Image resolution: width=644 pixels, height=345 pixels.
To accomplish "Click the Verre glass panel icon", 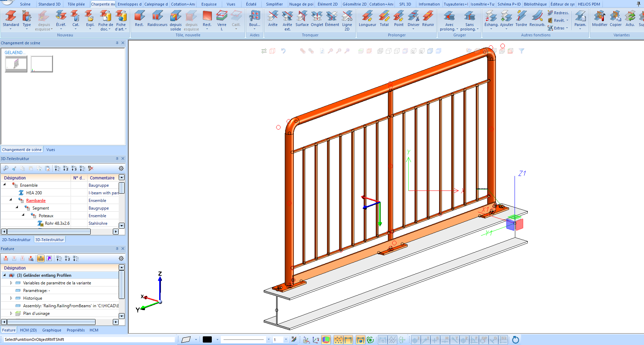I will (x=221, y=19).
